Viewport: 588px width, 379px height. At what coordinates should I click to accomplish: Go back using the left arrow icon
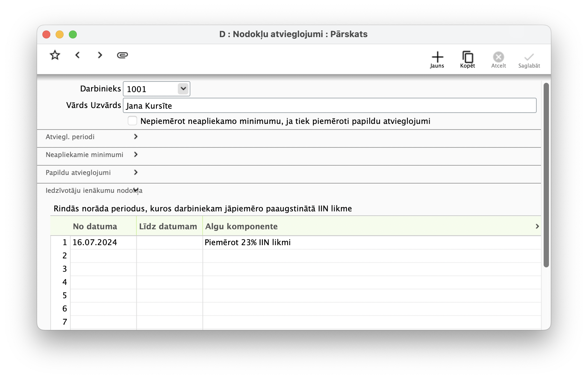[78, 55]
